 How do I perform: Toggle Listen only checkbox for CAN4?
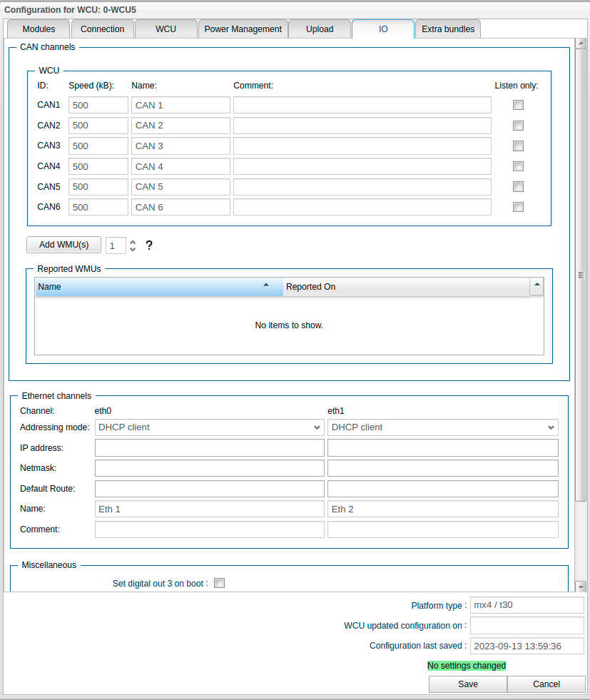(x=519, y=166)
